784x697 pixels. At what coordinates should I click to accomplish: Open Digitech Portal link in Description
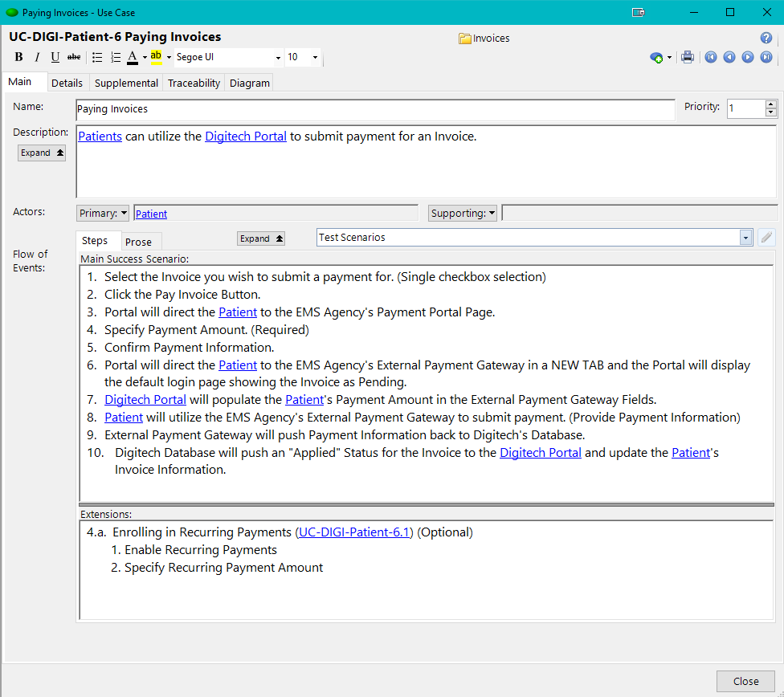point(246,137)
